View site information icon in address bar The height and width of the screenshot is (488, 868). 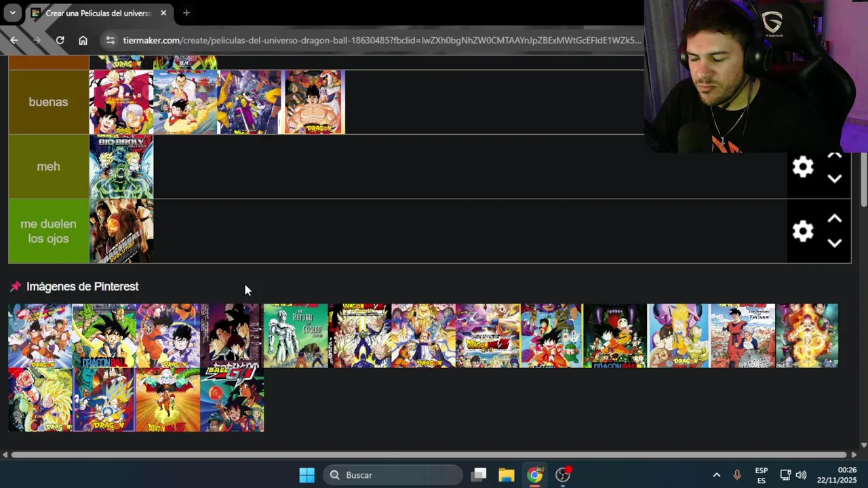111,40
